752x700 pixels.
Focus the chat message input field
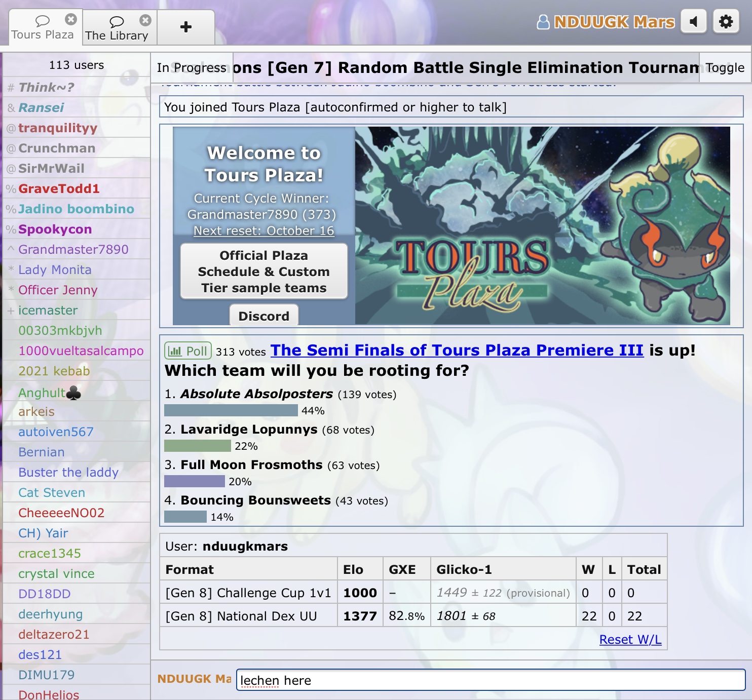490,680
